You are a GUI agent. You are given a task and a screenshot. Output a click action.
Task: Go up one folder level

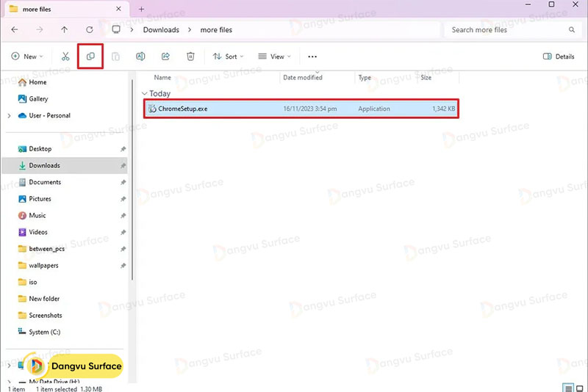coord(65,29)
